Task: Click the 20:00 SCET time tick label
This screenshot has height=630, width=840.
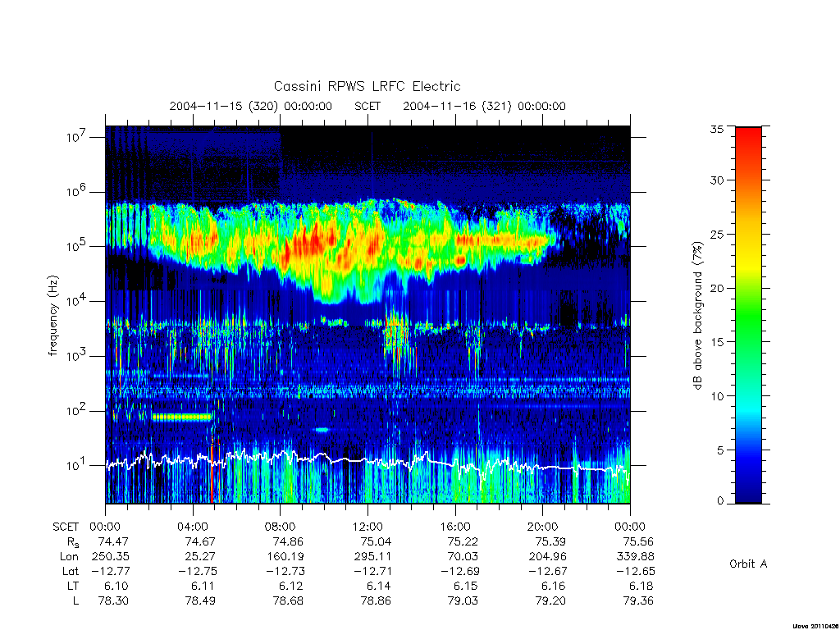Action: click(543, 527)
